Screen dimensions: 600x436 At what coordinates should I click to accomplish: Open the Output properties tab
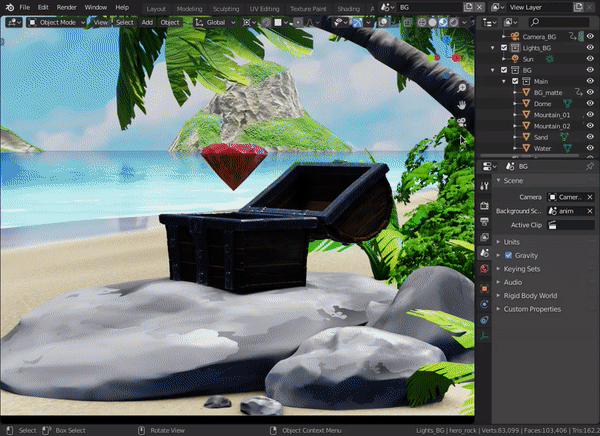coord(484,221)
